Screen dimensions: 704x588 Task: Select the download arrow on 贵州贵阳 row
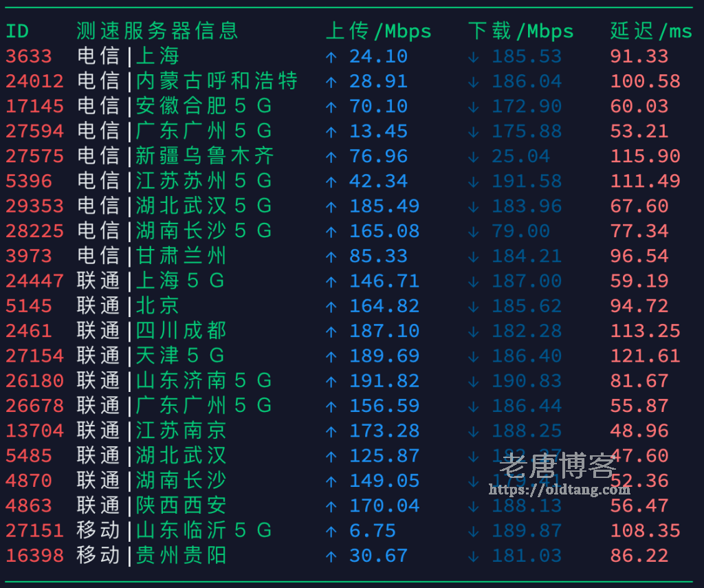point(473,555)
